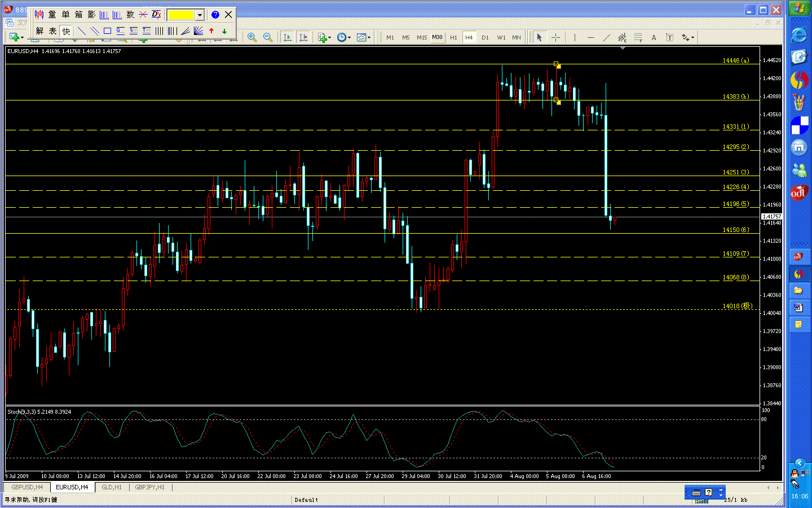Switch to GLD,H1 chart tab

(x=112, y=487)
